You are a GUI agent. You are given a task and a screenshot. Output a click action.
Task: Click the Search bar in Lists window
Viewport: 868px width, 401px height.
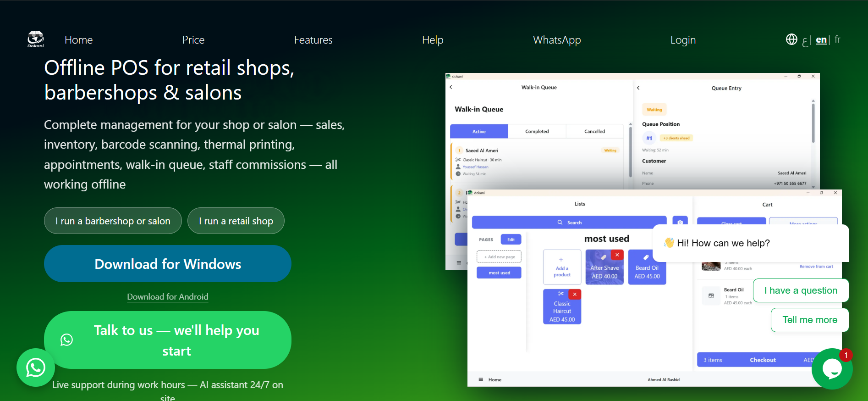coord(569,222)
